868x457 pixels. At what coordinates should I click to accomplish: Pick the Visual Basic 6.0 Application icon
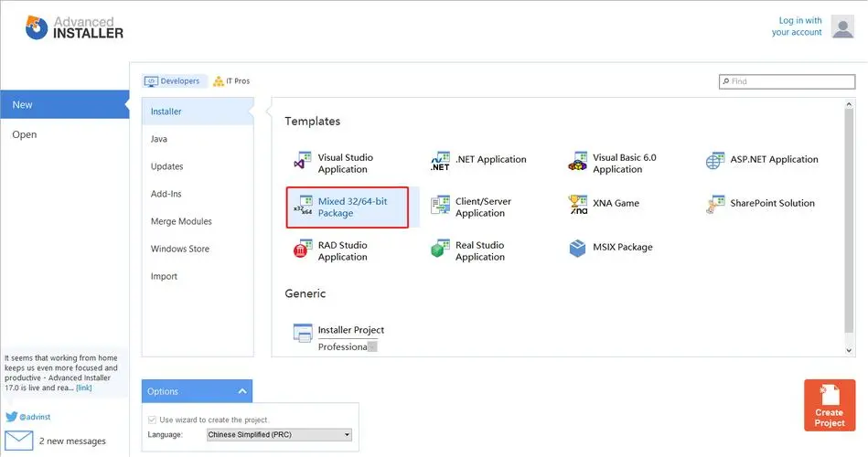point(577,163)
